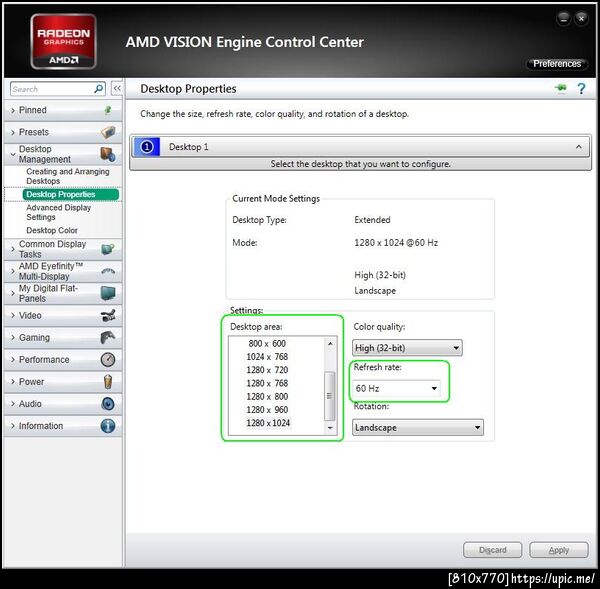The image size is (600, 589).
Task: Collapse the Desktop Management section
Action: [63, 154]
